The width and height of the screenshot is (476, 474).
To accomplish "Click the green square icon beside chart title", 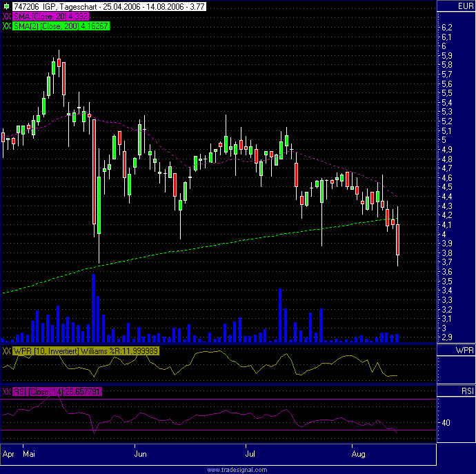I will tap(6, 7).
